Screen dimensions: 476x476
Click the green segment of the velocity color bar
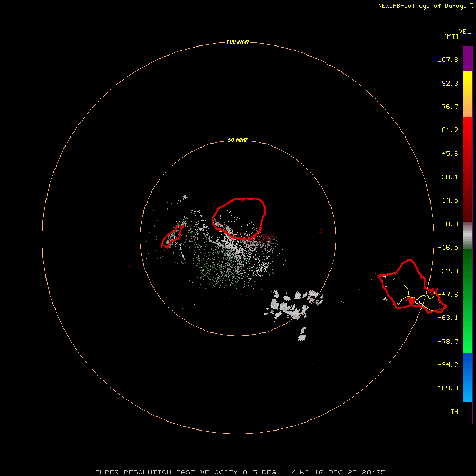467,300
